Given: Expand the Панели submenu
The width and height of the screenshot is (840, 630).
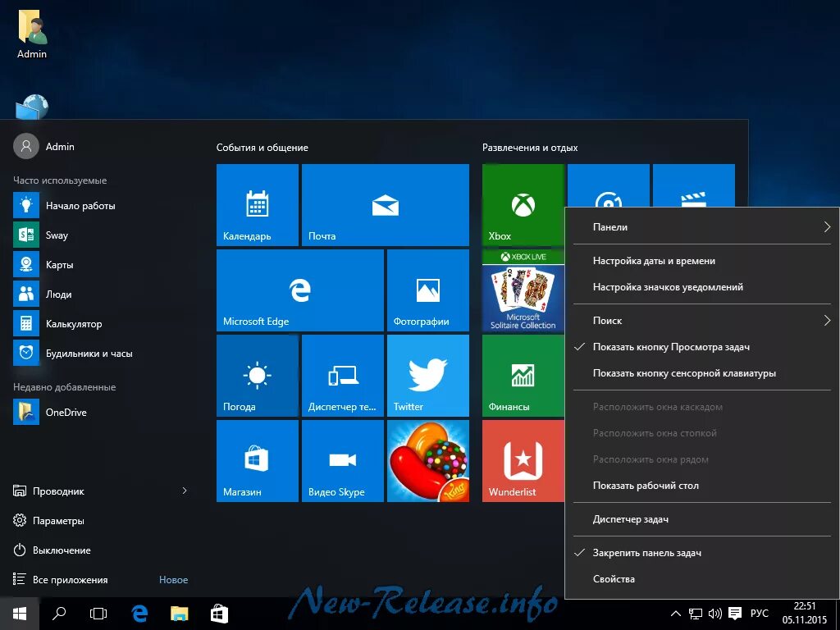Looking at the screenshot, I should tap(702, 227).
